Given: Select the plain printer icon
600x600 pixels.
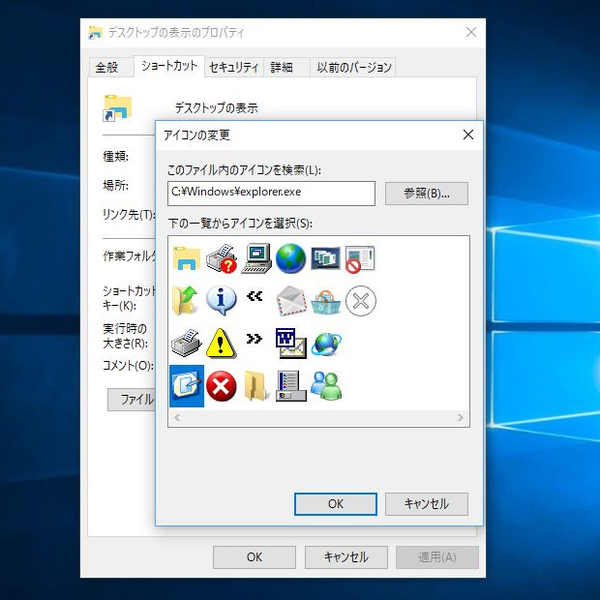Looking at the screenshot, I should (x=186, y=343).
